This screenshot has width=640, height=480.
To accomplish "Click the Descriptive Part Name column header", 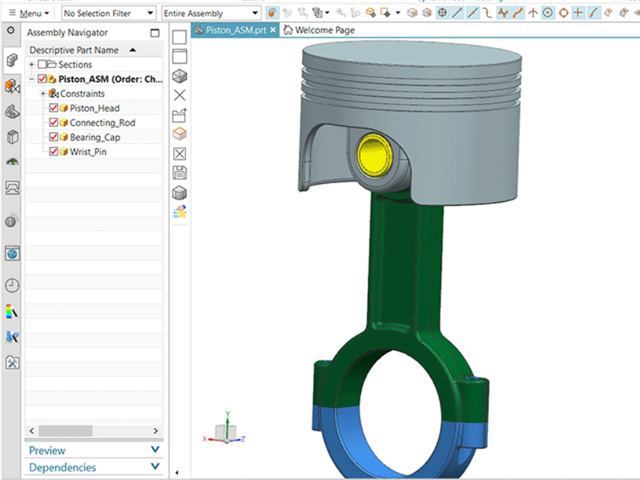I will pyautogui.click(x=74, y=50).
